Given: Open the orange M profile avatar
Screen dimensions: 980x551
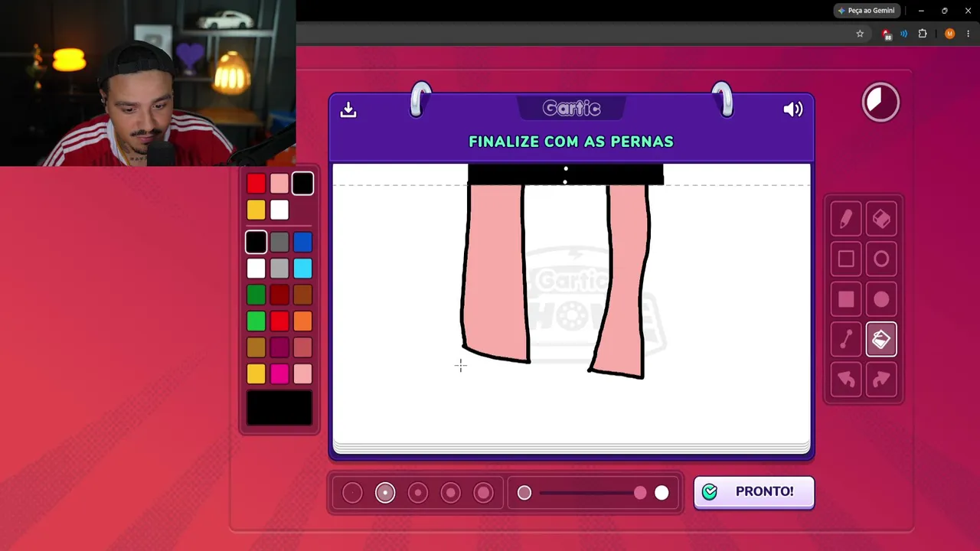Looking at the screenshot, I should tap(950, 34).
